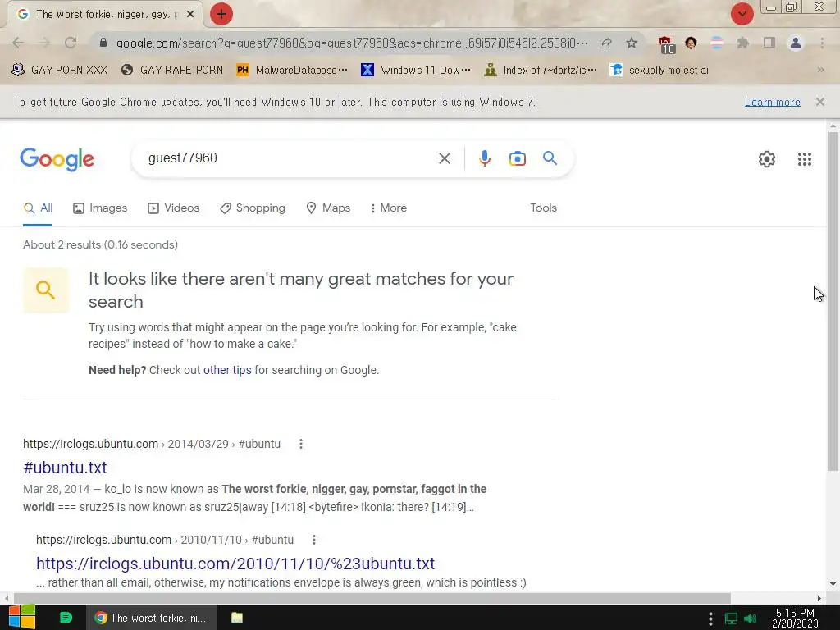Expand the More search categories menu
Screen dimensions: 840x630
click(388, 208)
